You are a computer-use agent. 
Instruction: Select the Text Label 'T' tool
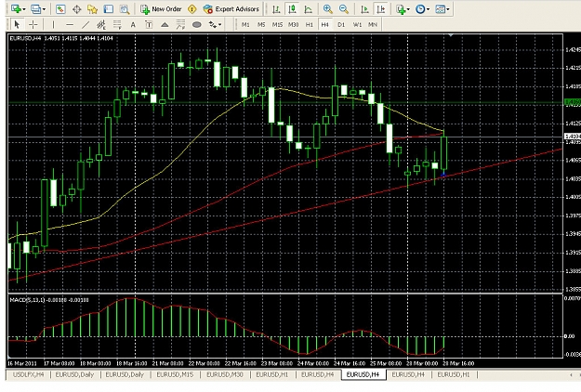[149, 25]
